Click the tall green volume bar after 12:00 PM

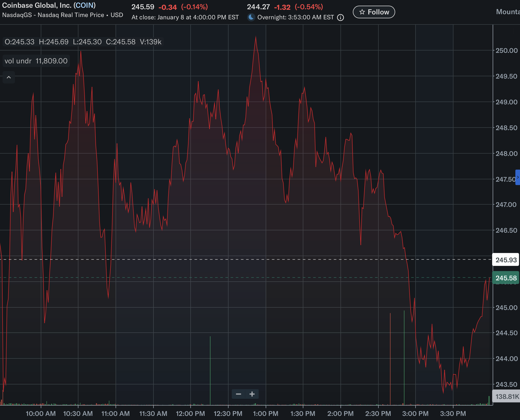[x=210, y=371]
